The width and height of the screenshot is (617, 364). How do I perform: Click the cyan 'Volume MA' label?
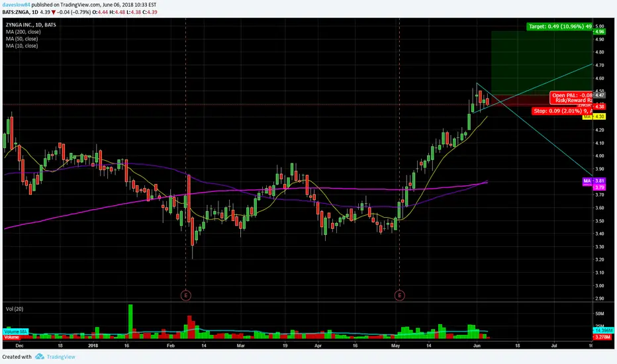pyautogui.click(x=15, y=332)
